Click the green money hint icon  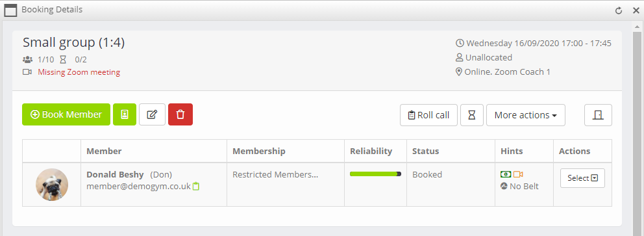[x=506, y=174]
